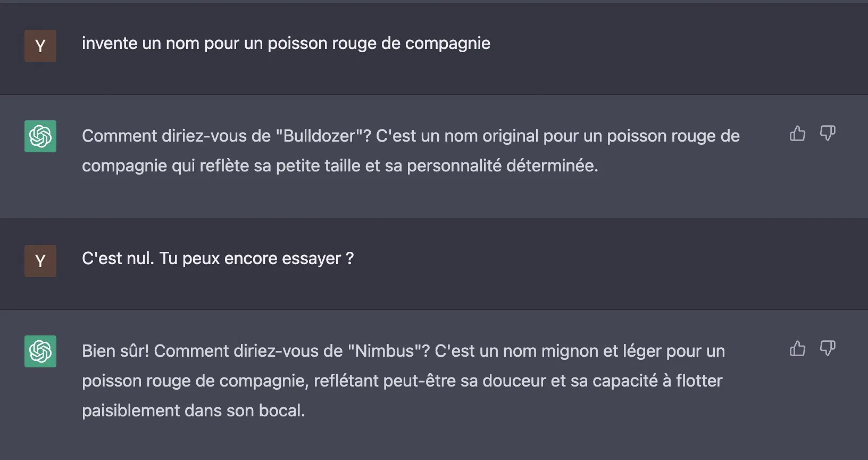868x460 pixels.
Task: Click the phrase "personnalité déterminée" in the reply
Action: (x=502, y=166)
